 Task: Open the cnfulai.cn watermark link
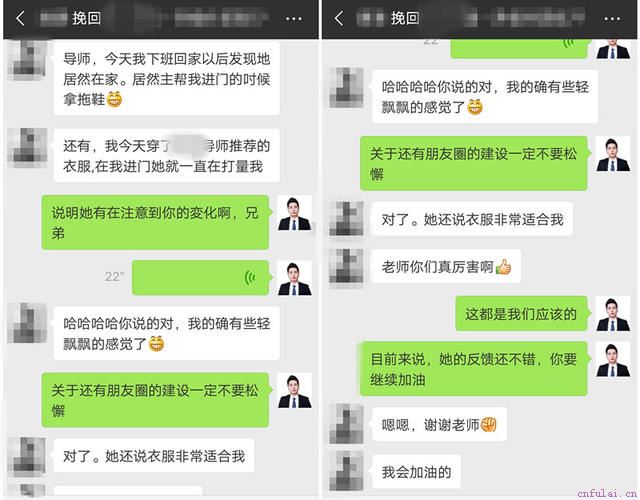607,493
